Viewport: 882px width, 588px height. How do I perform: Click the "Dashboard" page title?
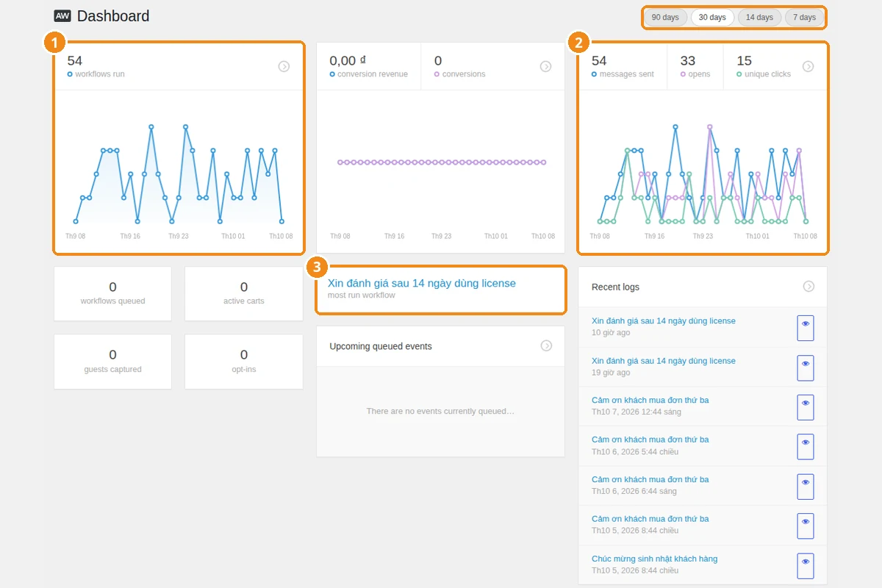(x=113, y=16)
